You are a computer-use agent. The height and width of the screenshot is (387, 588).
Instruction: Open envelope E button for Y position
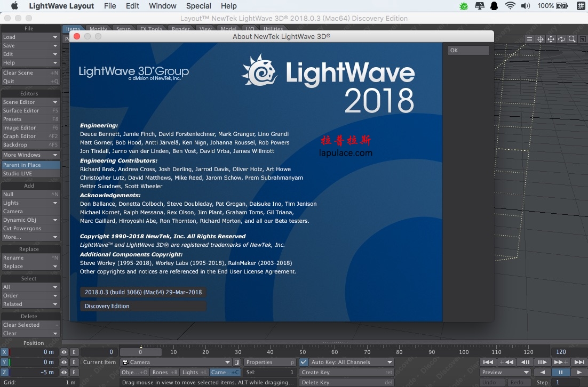tap(74, 362)
